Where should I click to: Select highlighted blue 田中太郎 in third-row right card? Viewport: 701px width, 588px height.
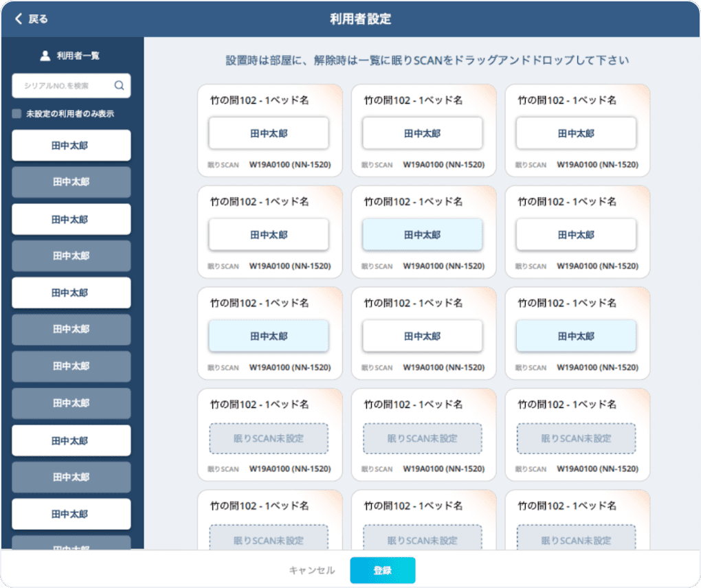(577, 337)
